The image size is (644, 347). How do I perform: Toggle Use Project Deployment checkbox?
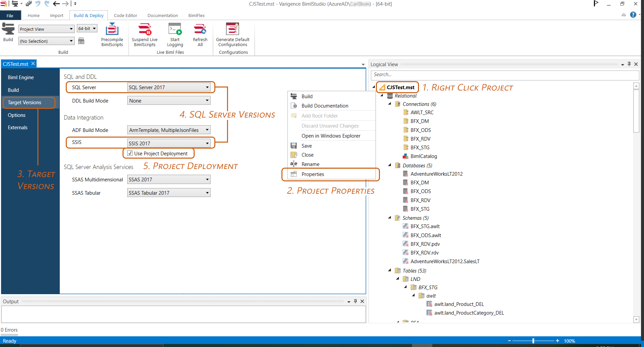click(130, 153)
